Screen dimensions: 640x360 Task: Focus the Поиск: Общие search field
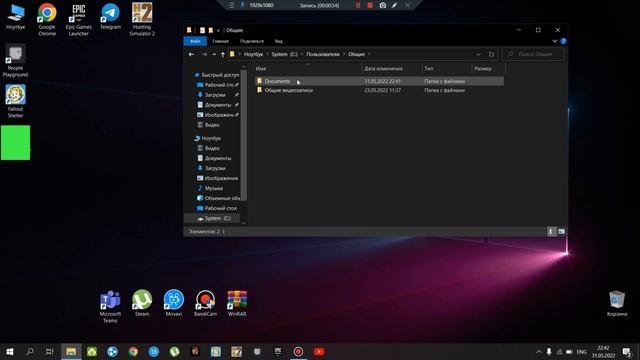[x=533, y=54]
